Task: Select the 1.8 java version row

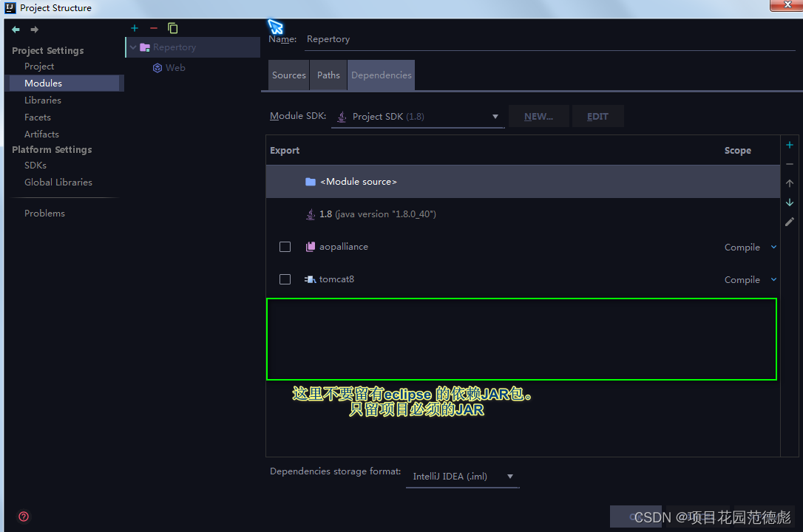Action: pyautogui.click(x=523, y=214)
